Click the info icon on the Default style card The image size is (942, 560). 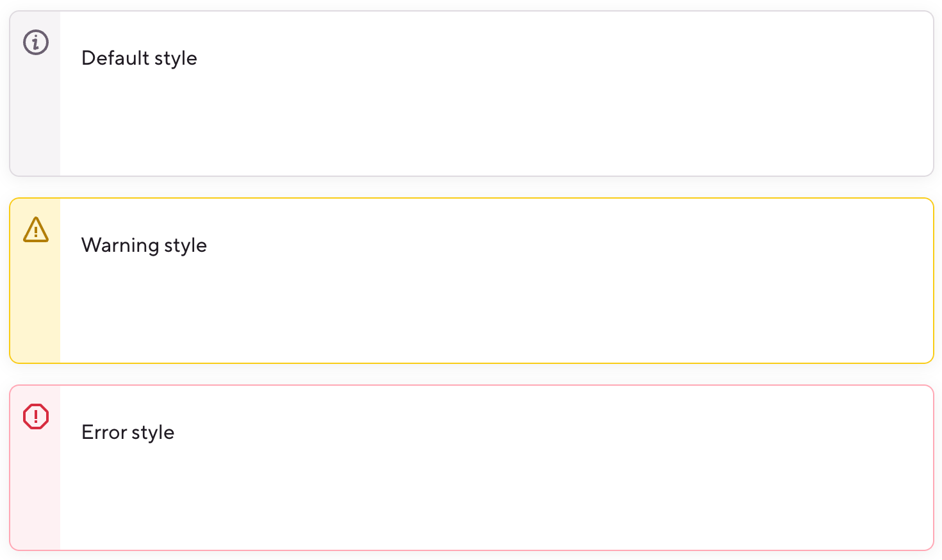[x=35, y=43]
